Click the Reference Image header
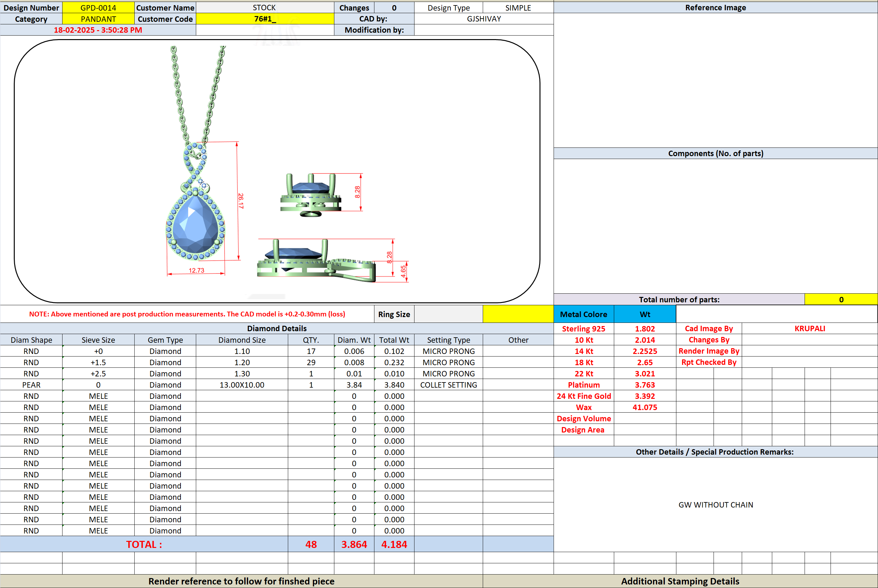Screen dimensions: 878x588 click(x=716, y=7)
